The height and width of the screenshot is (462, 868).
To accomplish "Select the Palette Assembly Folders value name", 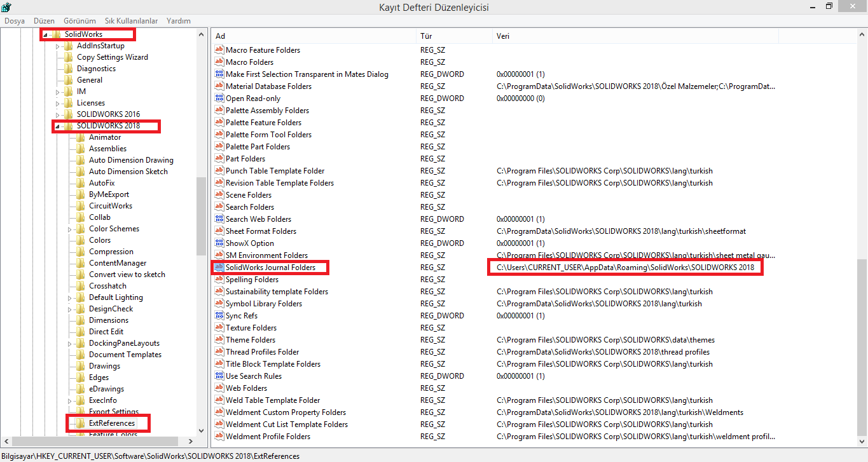I will point(267,111).
